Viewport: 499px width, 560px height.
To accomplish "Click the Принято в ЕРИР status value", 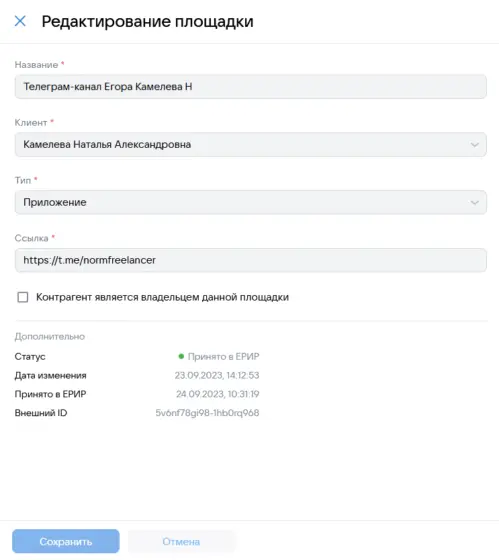I will click(x=223, y=356).
